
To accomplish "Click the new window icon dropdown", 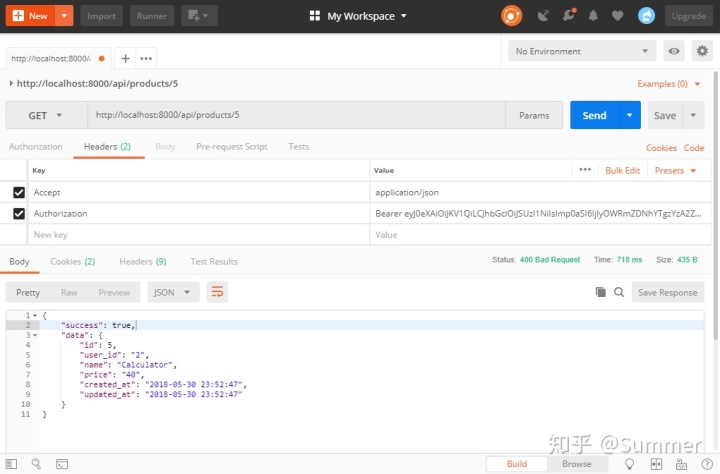I will pos(199,16).
